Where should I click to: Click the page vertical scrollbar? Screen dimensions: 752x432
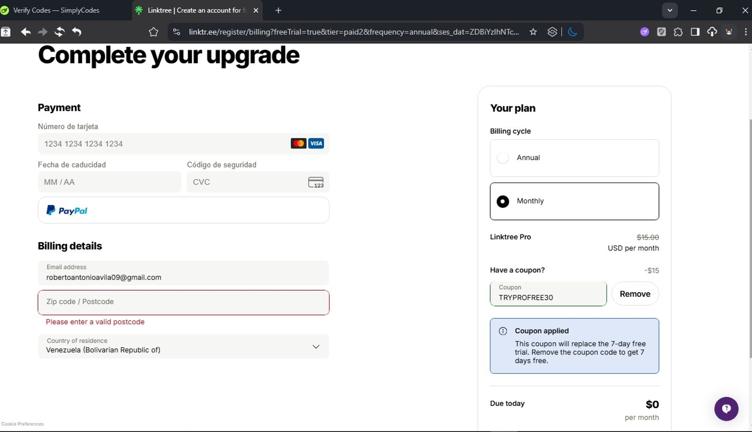pyautogui.click(x=750, y=237)
